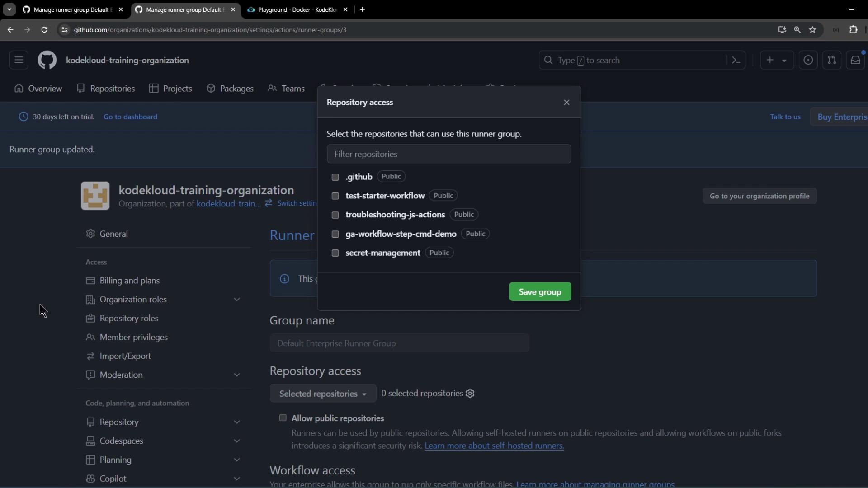Expand Organization roles in sidebar

(236, 300)
